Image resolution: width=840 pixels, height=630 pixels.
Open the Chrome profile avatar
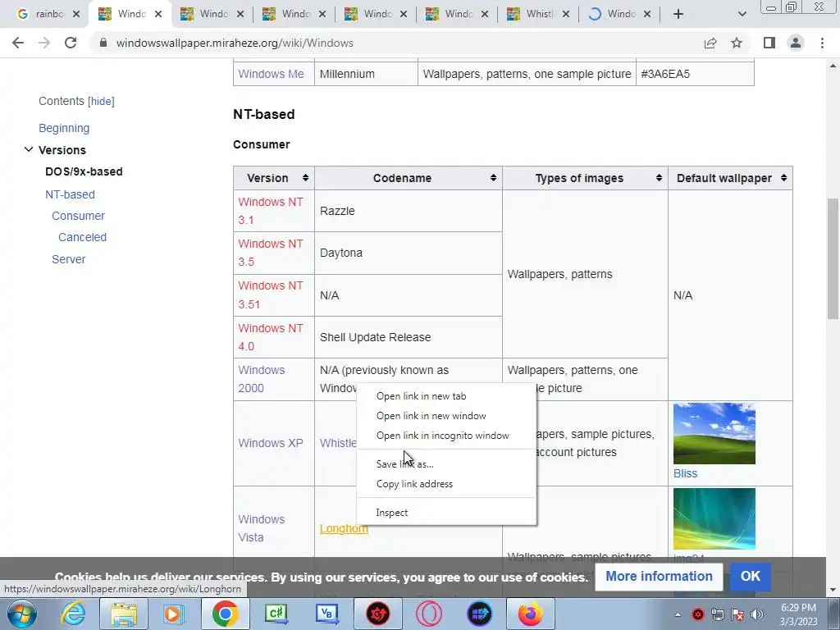(x=796, y=43)
